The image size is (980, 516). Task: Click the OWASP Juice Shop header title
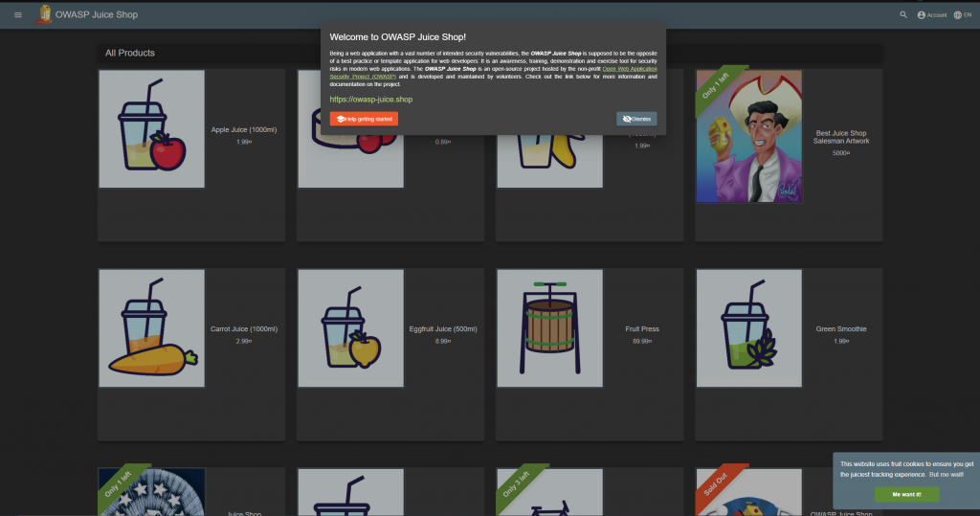pyautogui.click(x=97, y=14)
